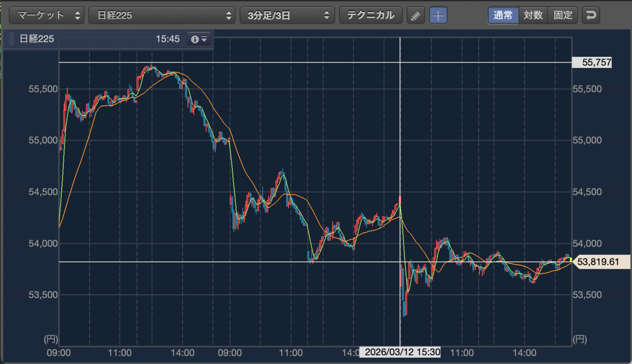Click the 日経225 panel title text

pos(36,39)
